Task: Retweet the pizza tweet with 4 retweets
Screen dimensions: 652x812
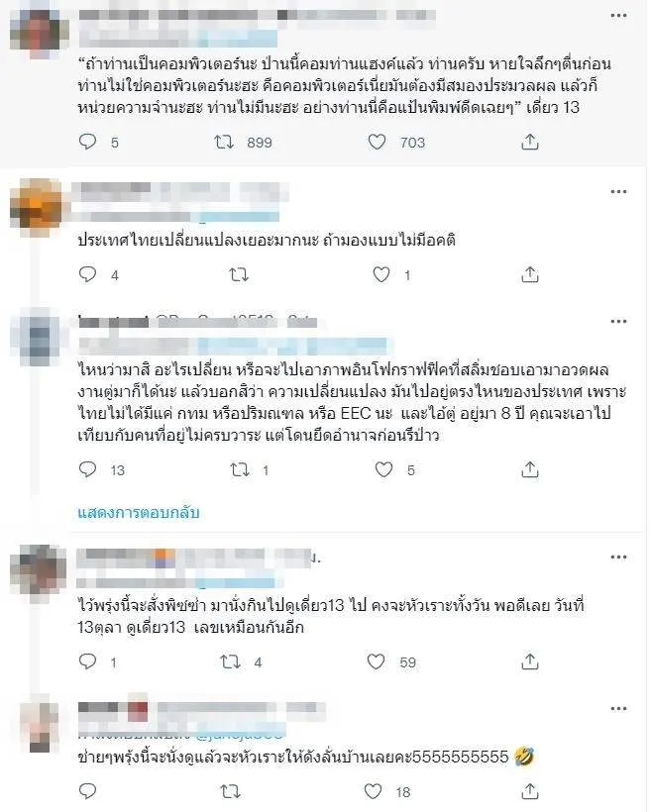Action: click(230, 661)
